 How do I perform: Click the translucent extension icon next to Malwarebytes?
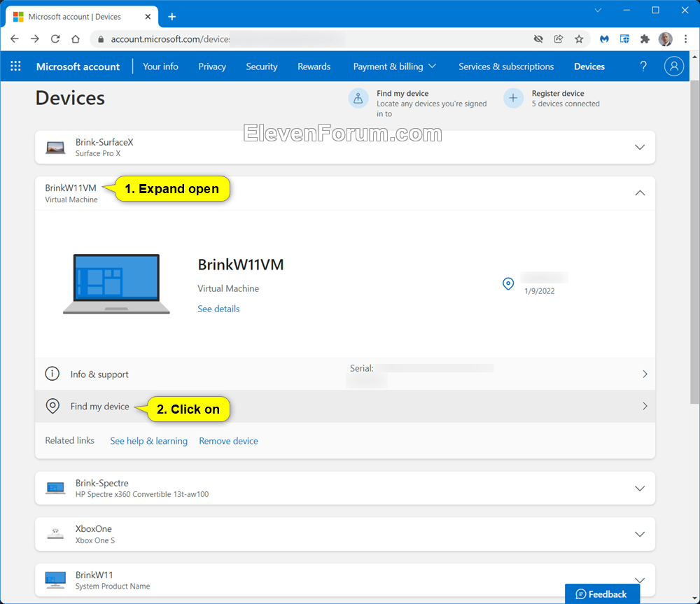tap(624, 39)
